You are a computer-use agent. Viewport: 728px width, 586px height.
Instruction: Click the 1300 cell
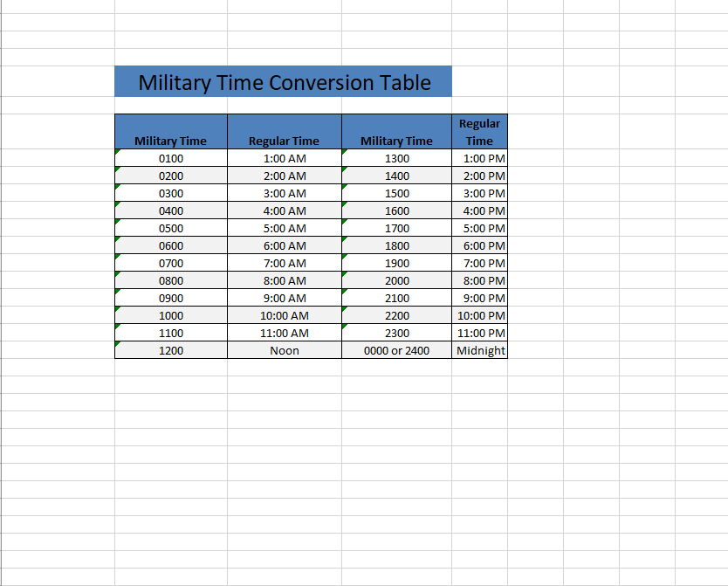click(x=396, y=158)
